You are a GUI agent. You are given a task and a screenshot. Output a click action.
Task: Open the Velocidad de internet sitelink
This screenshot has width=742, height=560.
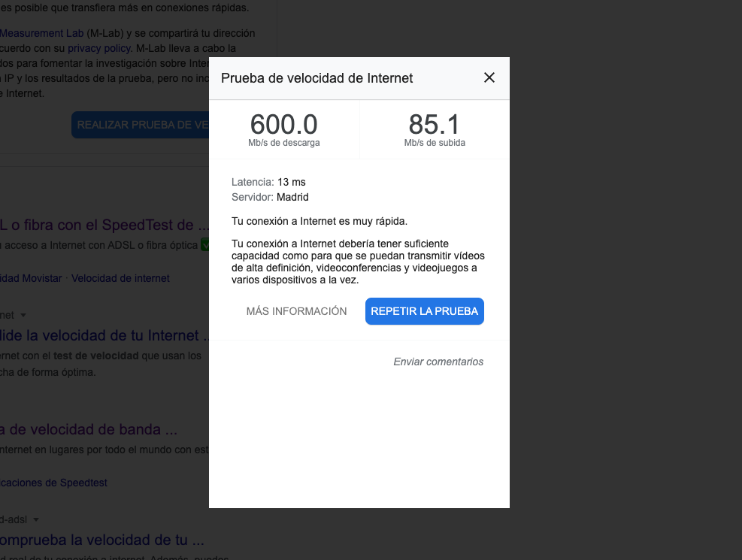[120, 277]
